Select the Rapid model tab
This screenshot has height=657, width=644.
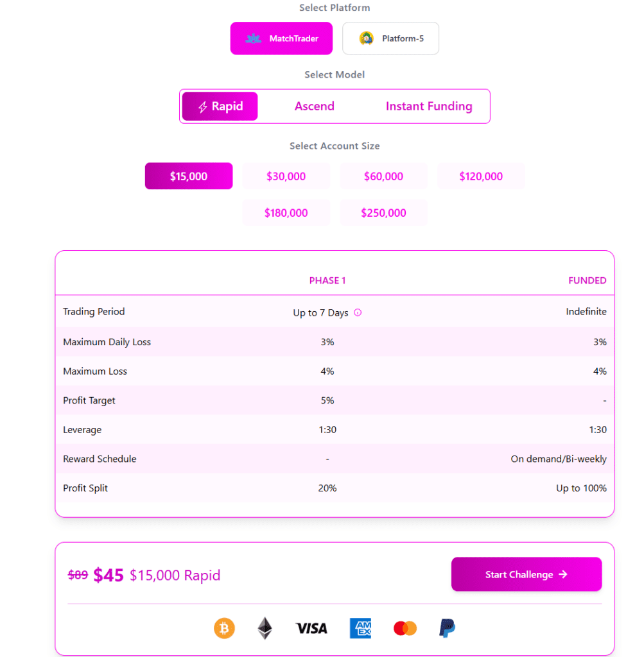point(220,107)
